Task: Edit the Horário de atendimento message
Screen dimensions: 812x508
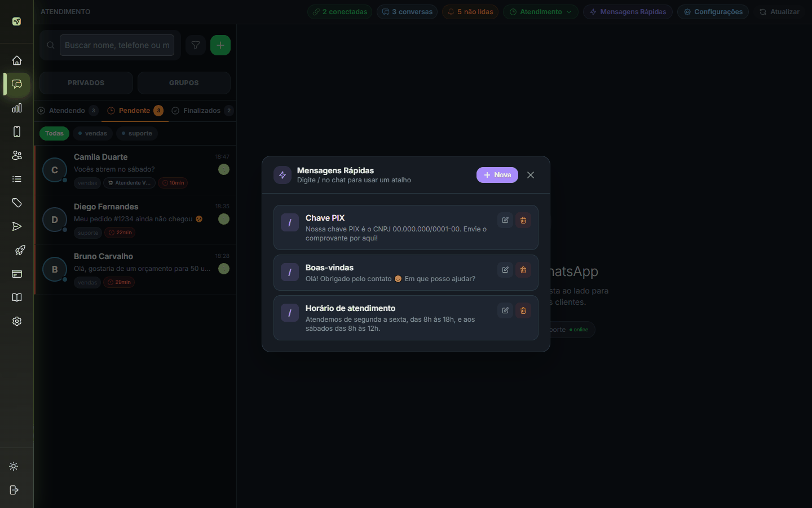Action: tap(505, 310)
